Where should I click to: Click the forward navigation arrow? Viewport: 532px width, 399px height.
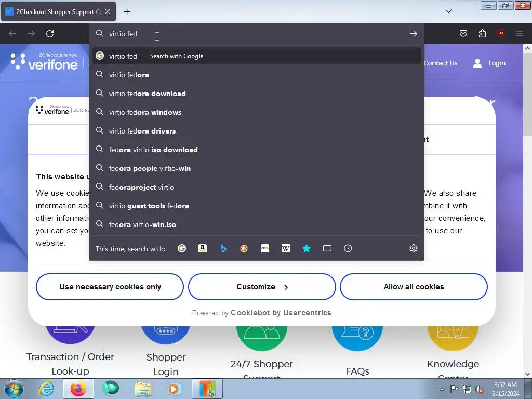click(x=31, y=34)
